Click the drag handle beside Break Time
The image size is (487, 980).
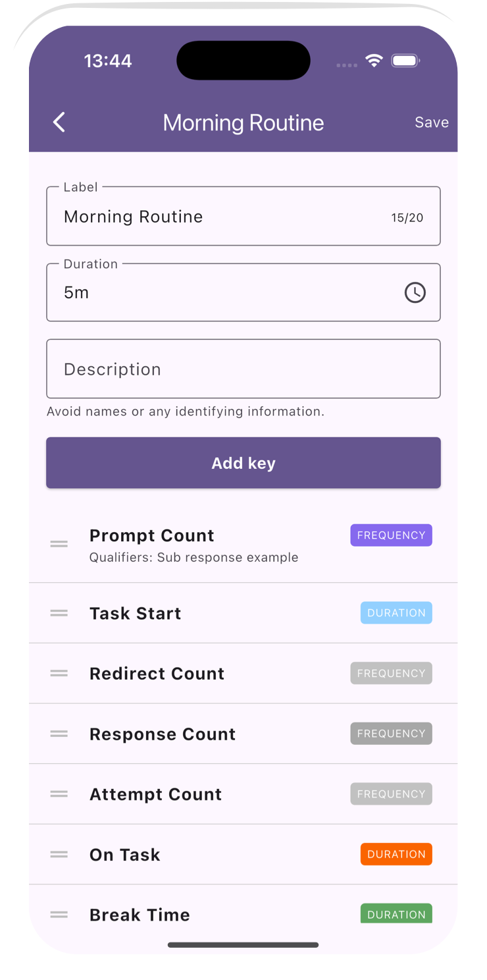coord(59,914)
